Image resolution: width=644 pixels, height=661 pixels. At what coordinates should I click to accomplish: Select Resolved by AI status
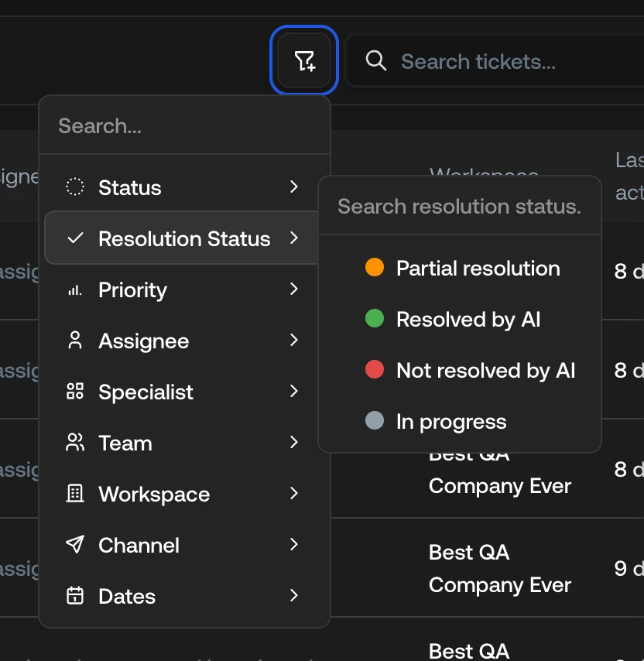coord(460,319)
